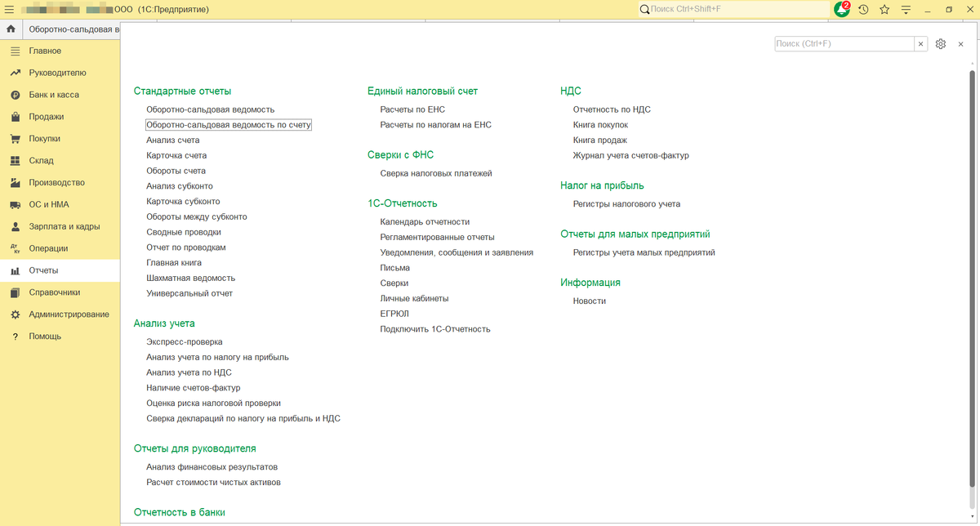
Task: Open Универсальный отчет
Action: click(189, 293)
